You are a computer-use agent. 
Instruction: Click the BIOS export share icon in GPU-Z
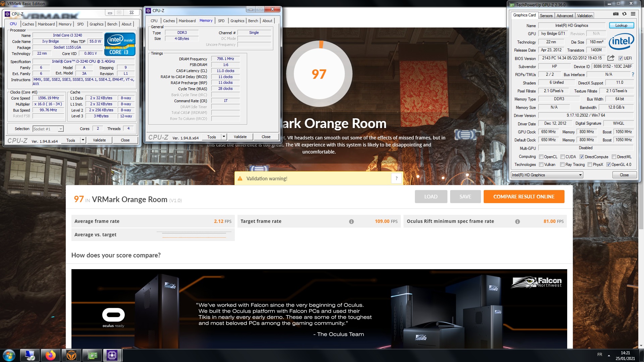coord(611,58)
